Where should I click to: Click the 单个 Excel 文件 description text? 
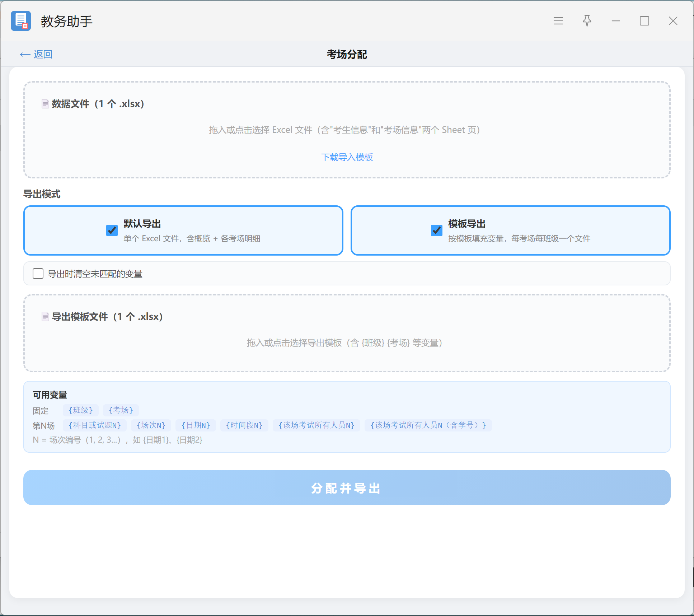pyautogui.click(x=192, y=239)
